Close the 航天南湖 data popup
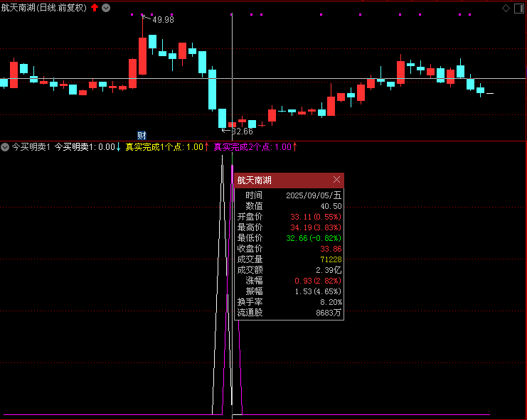The image size is (527, 420). (336, 180)
